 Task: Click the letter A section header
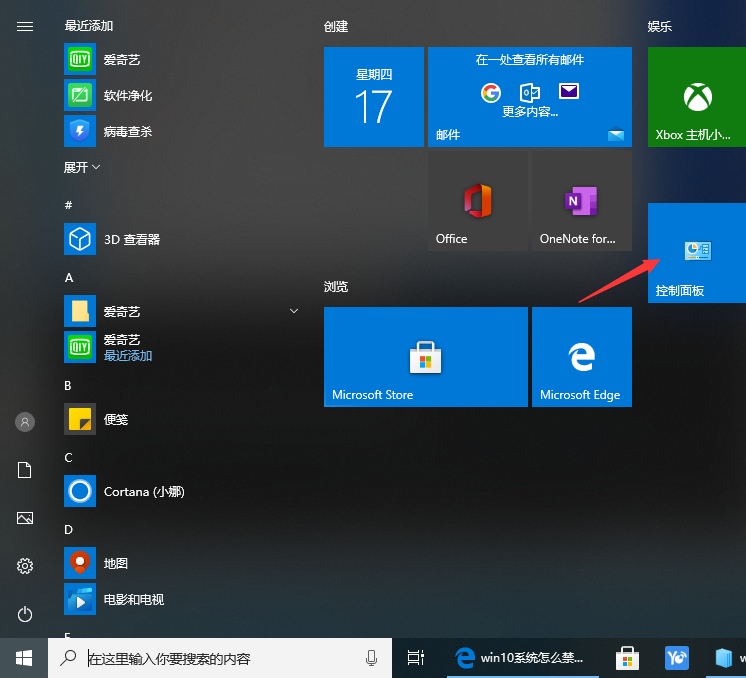point(69,277)
